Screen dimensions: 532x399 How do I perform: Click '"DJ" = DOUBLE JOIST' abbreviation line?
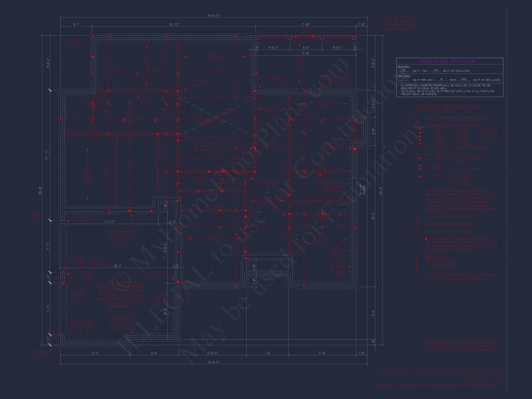tap(440, 264)
